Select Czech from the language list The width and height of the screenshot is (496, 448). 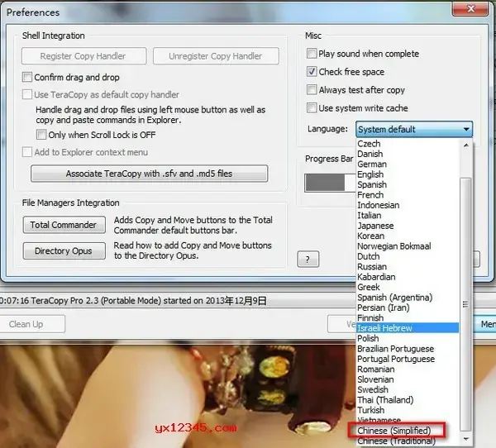(x=408, y=144)
